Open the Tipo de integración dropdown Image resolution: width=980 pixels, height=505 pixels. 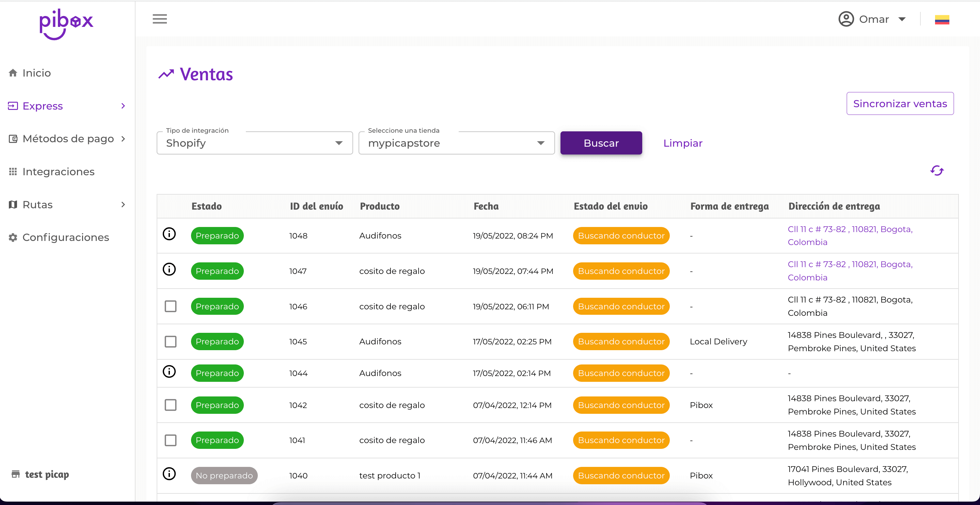coord(255,143)
